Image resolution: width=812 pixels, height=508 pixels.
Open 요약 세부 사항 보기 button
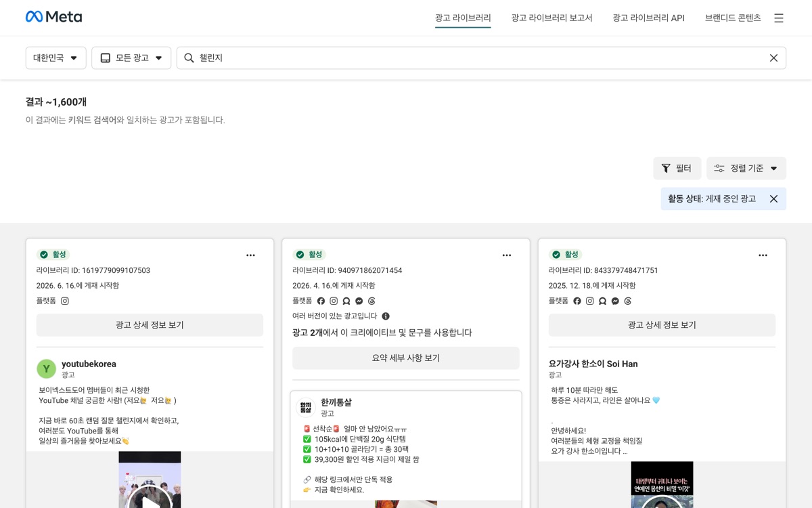pos(406,358)
